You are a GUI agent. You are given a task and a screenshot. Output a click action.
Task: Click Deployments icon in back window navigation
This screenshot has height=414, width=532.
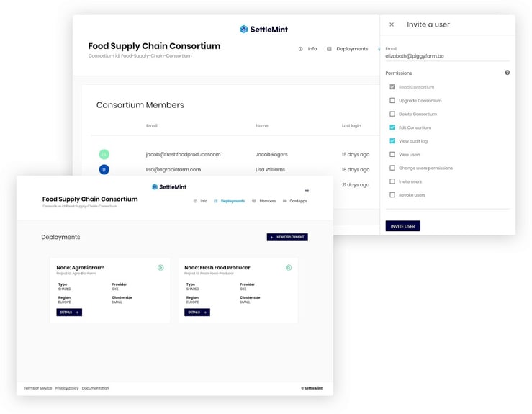pos(329,49)
